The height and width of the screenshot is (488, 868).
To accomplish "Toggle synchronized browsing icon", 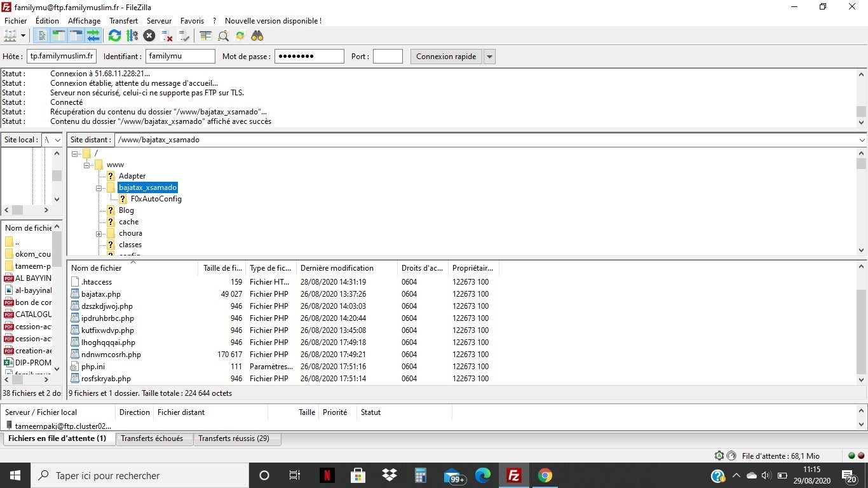I will coord(240,36).
